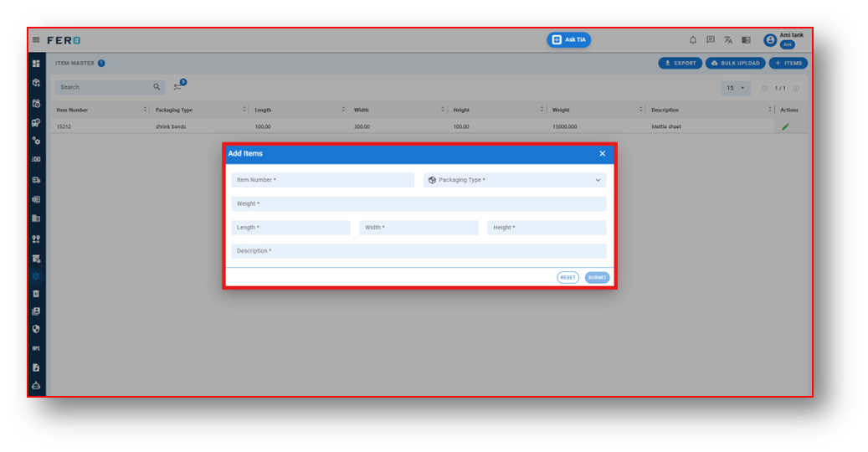Select the 'shrink bends' cell

click(171, 126)
